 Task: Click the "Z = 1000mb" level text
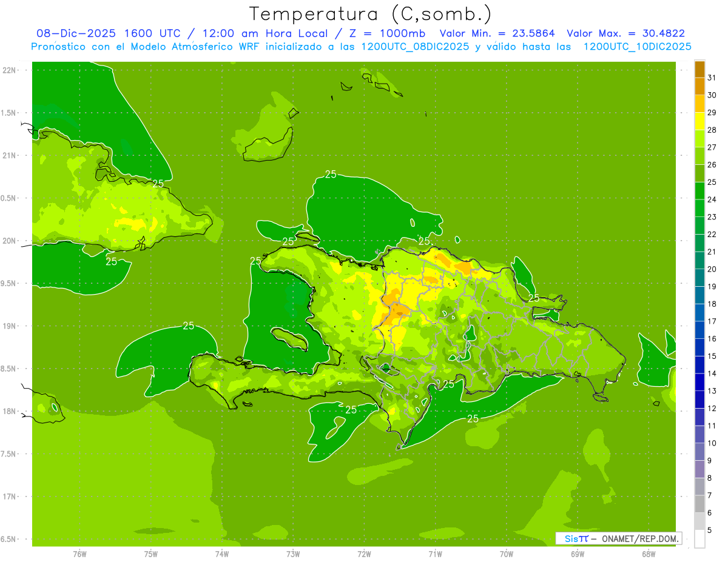(385, 33)
